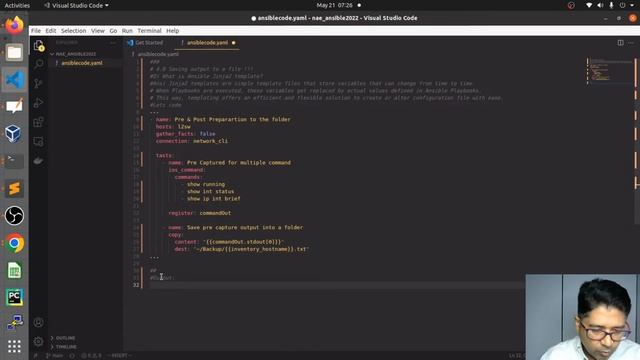Show Applications grid in the dock
This screenshot has height=360, width=640.
tap(14, 346)
